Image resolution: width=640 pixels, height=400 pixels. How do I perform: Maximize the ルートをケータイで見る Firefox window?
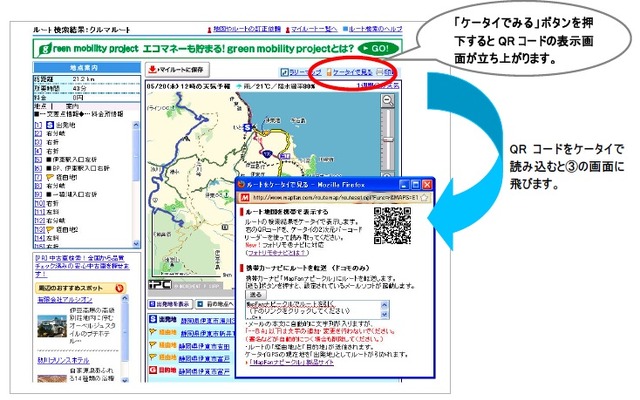(x=416, y=184)
